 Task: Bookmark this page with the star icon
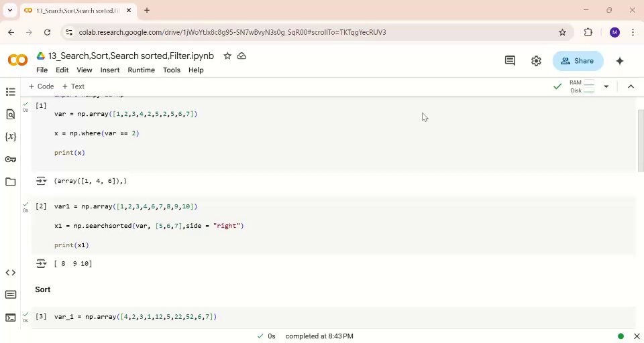(562, 32)
